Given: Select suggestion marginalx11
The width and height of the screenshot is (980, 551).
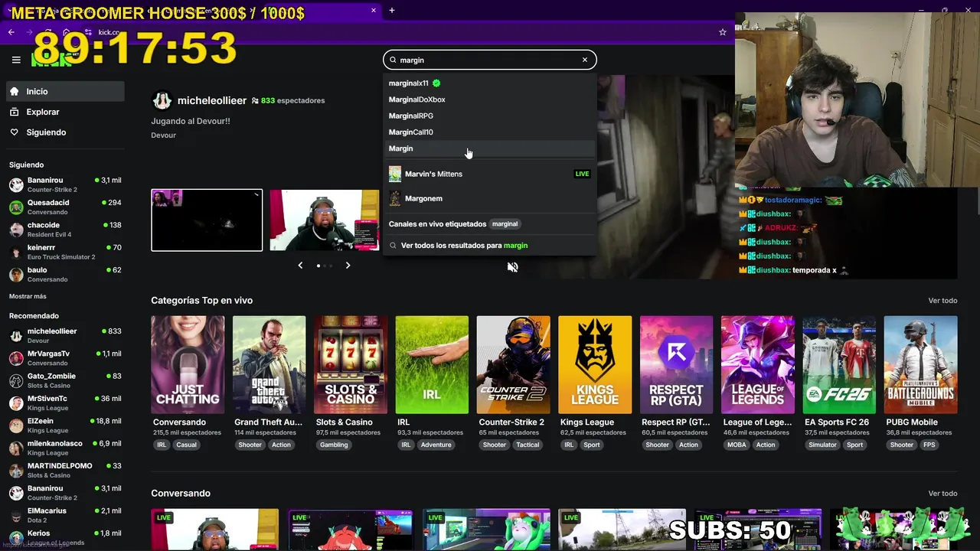Looking at the screenshot, I should pos(490,83).
